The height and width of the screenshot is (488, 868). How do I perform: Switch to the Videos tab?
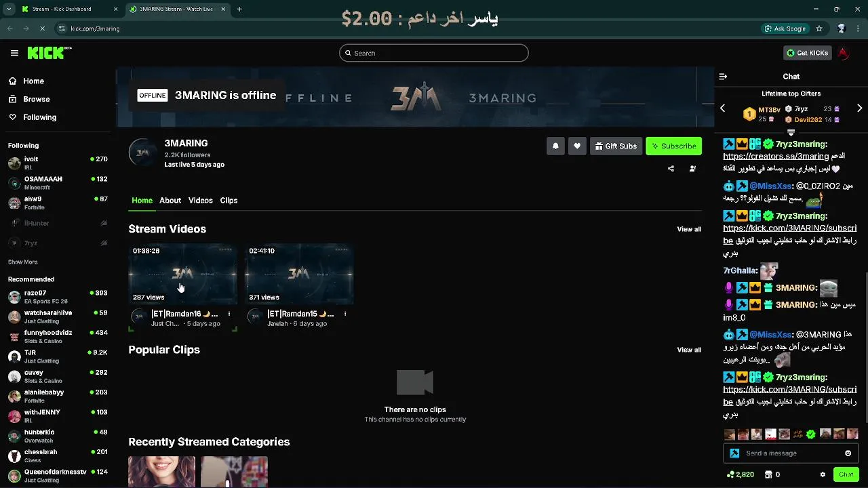pyautogui.click(x=201, y=201)
